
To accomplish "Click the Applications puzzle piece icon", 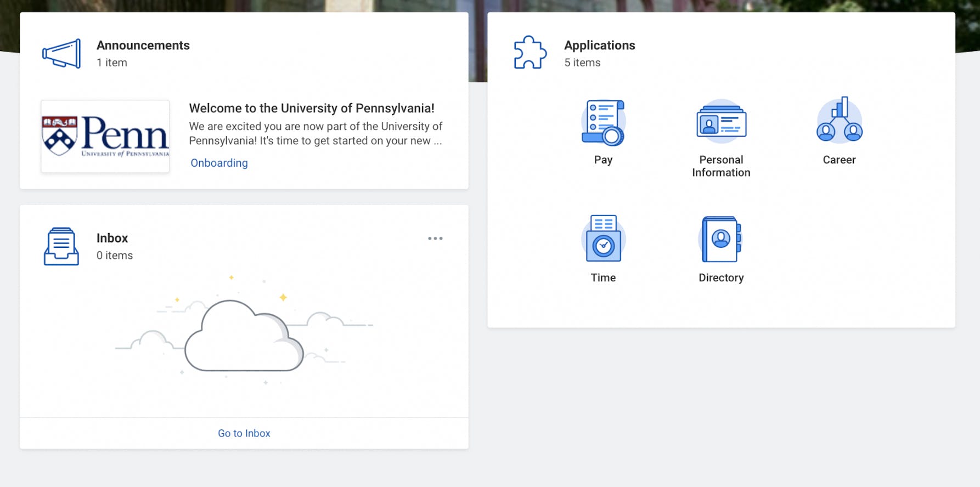I will pyautogui.click(x=530, y=53).
